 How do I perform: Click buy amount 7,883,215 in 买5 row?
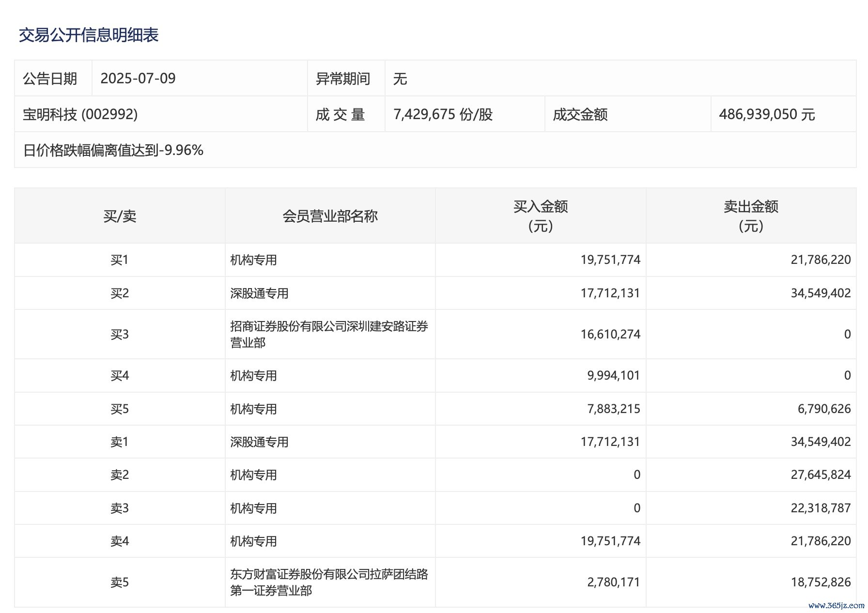(613, 409)
